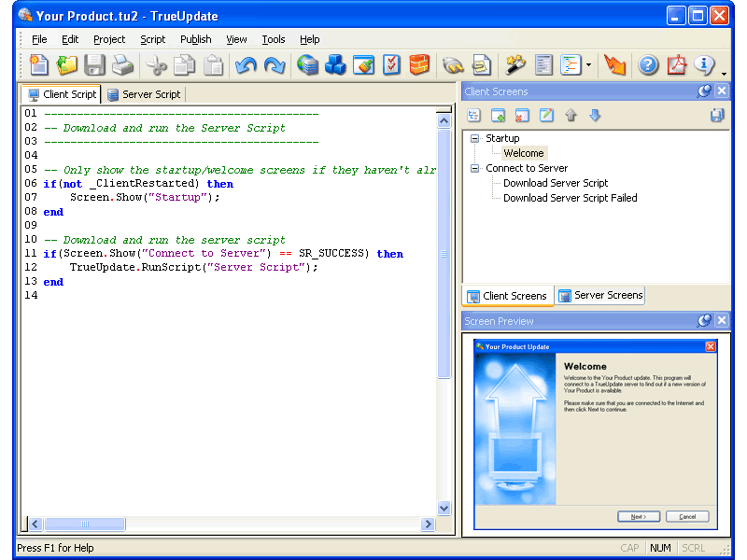
Task: Open the Publish menu
Action: click(195, 39)
